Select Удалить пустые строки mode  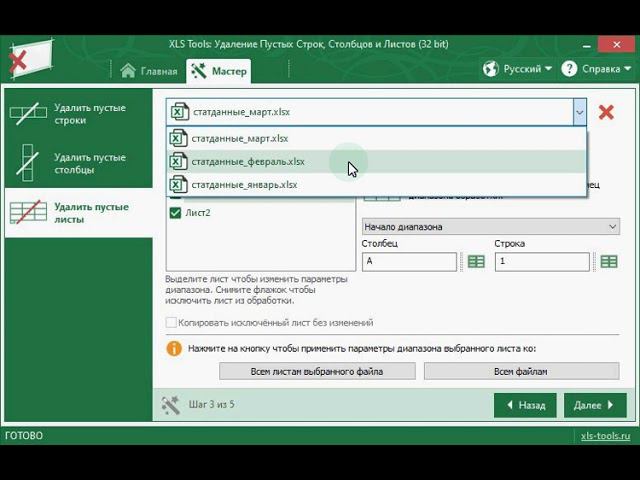coord(79,114)
